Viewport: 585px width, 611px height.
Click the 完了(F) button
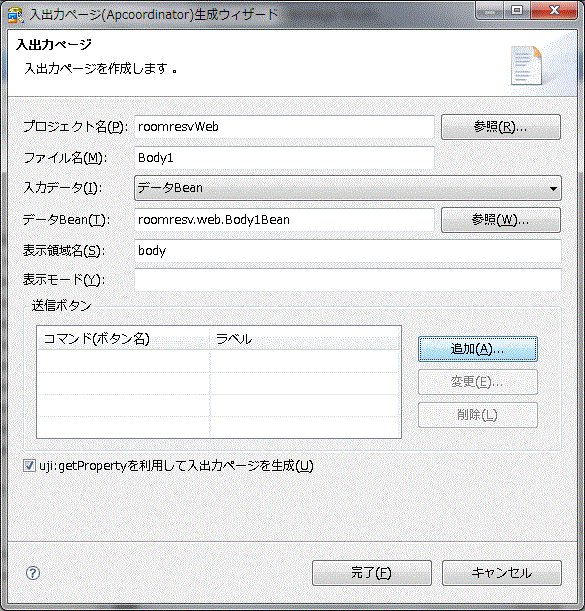tap(372, 573)
